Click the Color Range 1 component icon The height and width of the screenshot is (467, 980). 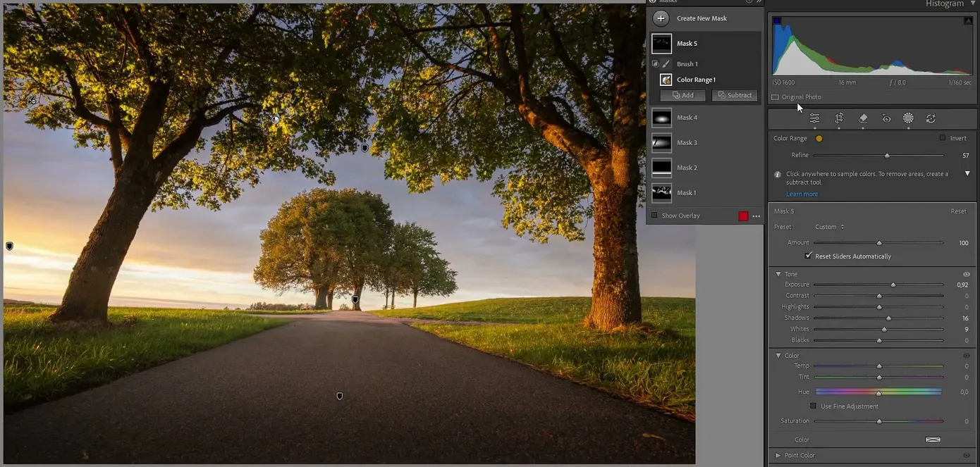coord(666,80)
